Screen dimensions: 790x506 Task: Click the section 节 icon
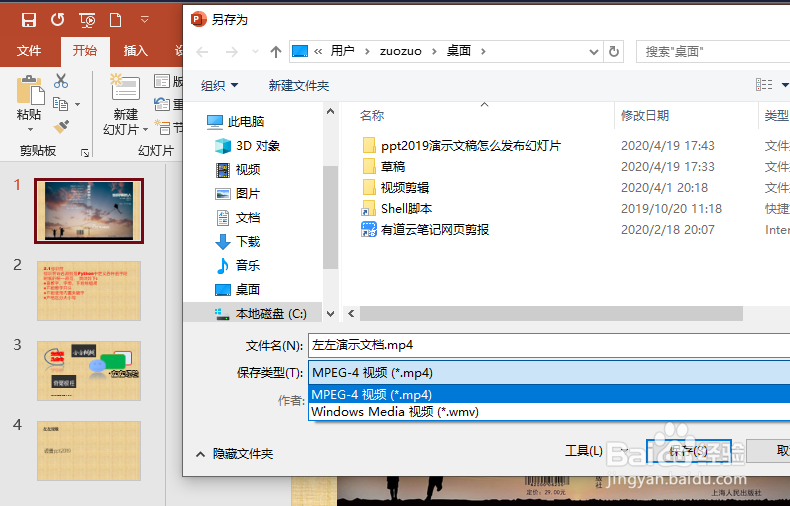[x=162, y=127]
